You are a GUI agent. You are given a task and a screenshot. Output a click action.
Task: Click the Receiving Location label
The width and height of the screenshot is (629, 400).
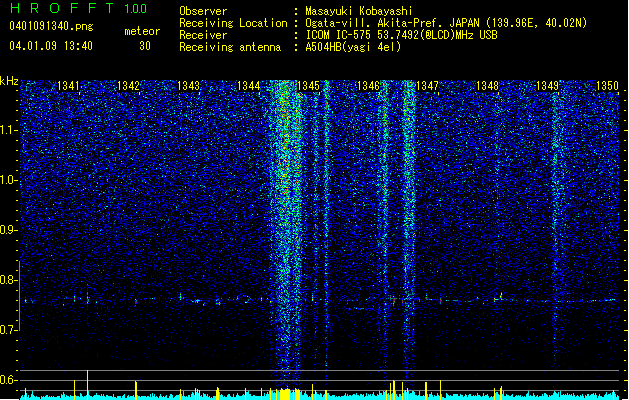[x=233, y=23]
